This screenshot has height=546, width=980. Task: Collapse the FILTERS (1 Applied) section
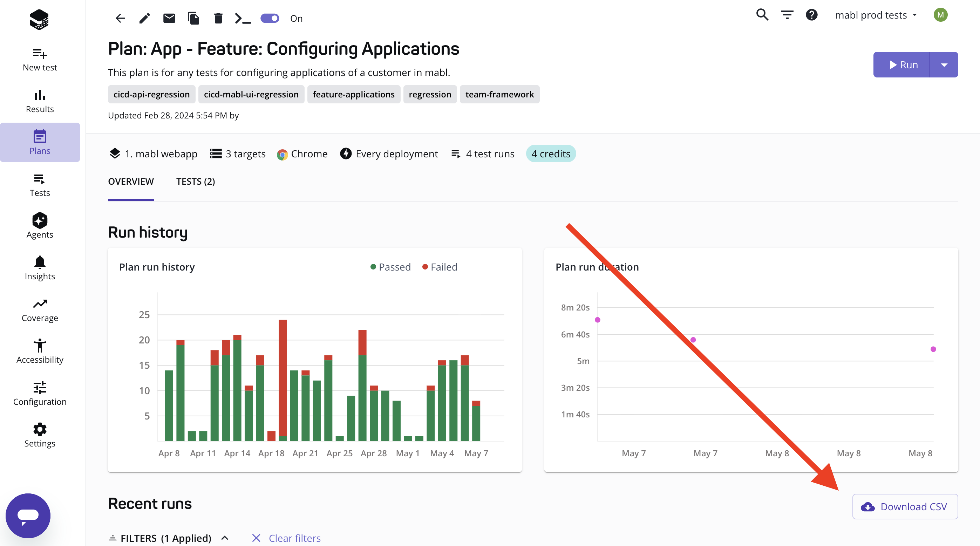pyautogui.click(x=169, y=538)
